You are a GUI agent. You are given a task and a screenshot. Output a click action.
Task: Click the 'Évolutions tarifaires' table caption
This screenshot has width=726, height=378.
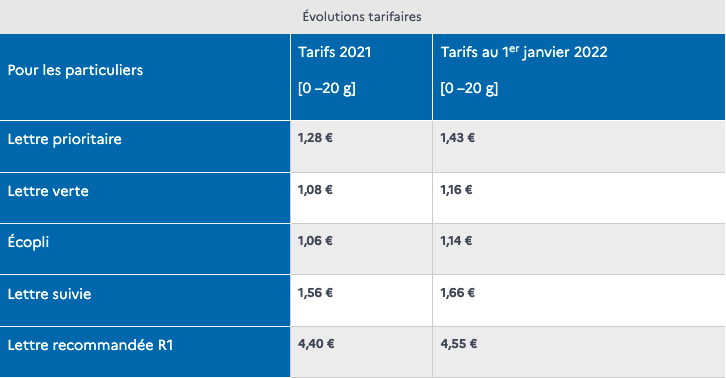tap(362, 17)
